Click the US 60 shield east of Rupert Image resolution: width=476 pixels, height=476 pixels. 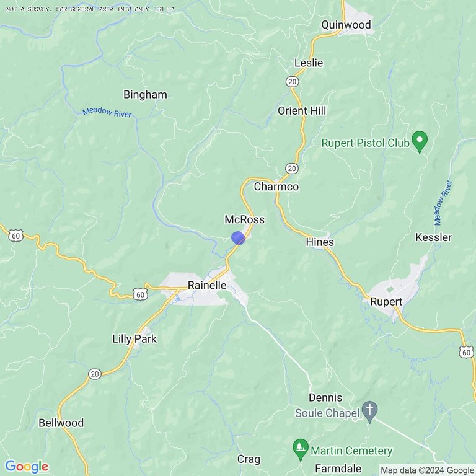(x=466, y=352)
